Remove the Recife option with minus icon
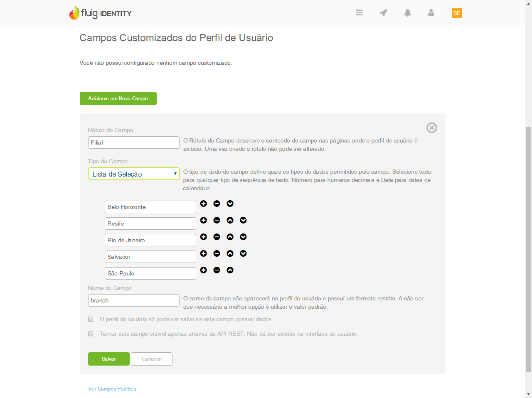The height and width of the screenshot is (398, 532). pos(217,220)
